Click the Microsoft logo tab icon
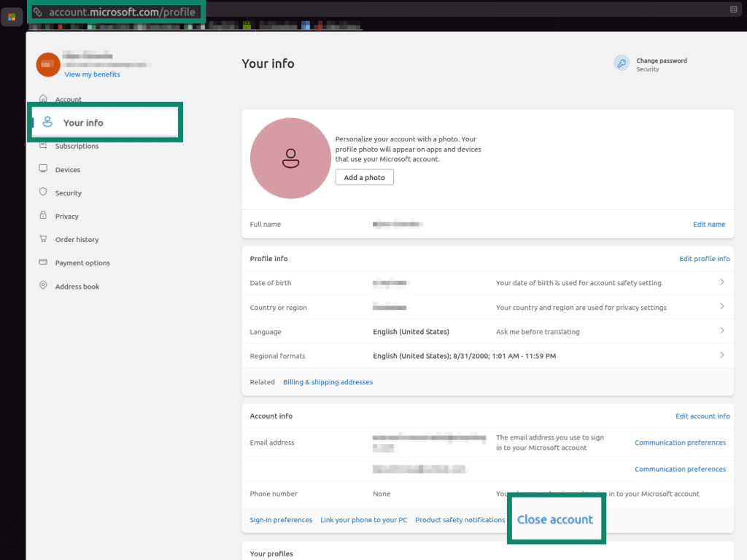This screenshot has width=747, height=560. pyautogui.click(x=12, y=17)
